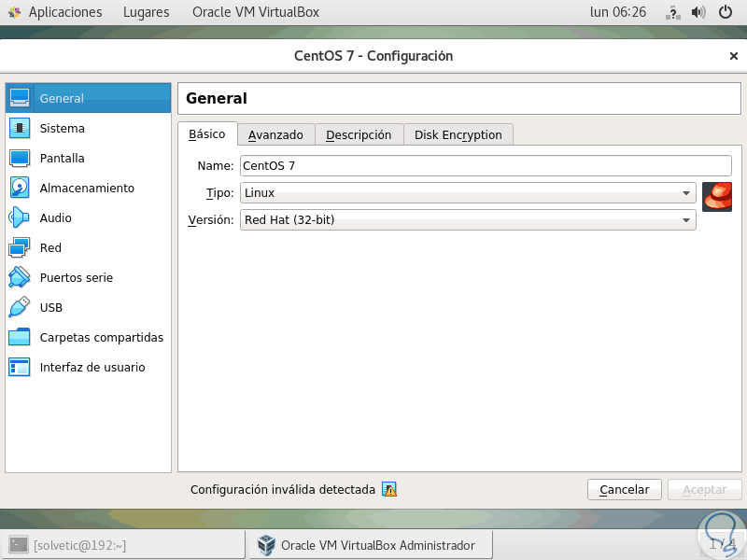Screen dimensions: 747x560
Task: Switch to the Avanzado tab
Action: click(275, 133)
